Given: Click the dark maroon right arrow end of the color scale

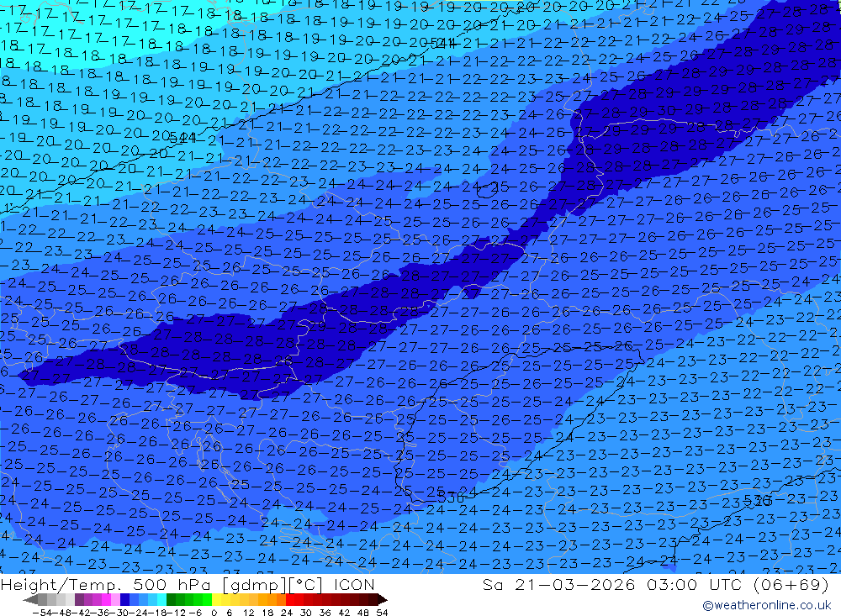Looking at the screenshot, I should tap(383, 600).
